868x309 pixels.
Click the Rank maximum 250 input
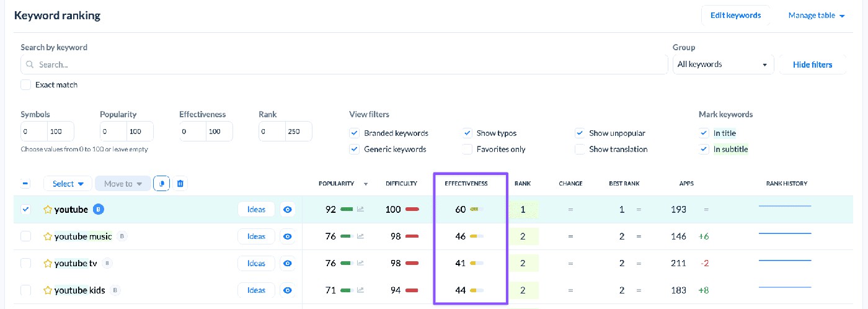point(299,132)
